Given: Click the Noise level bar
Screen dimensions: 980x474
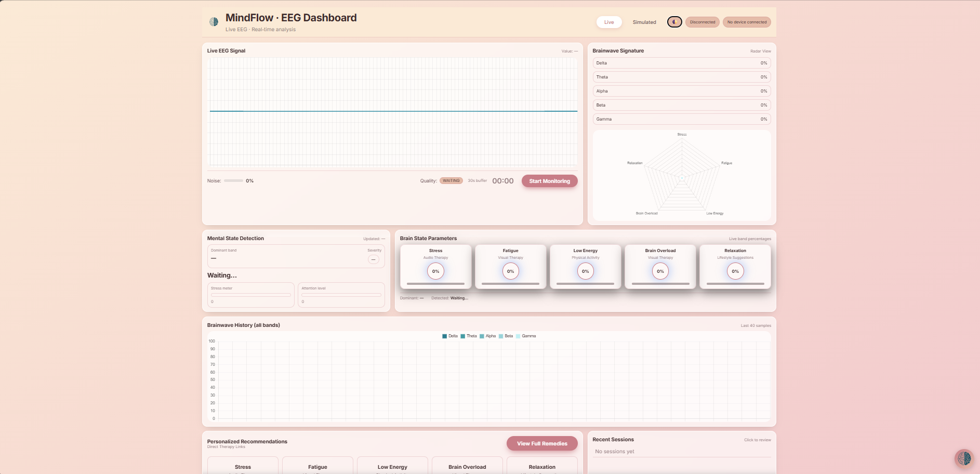Looking at the screenshot, I should [233, 181].
